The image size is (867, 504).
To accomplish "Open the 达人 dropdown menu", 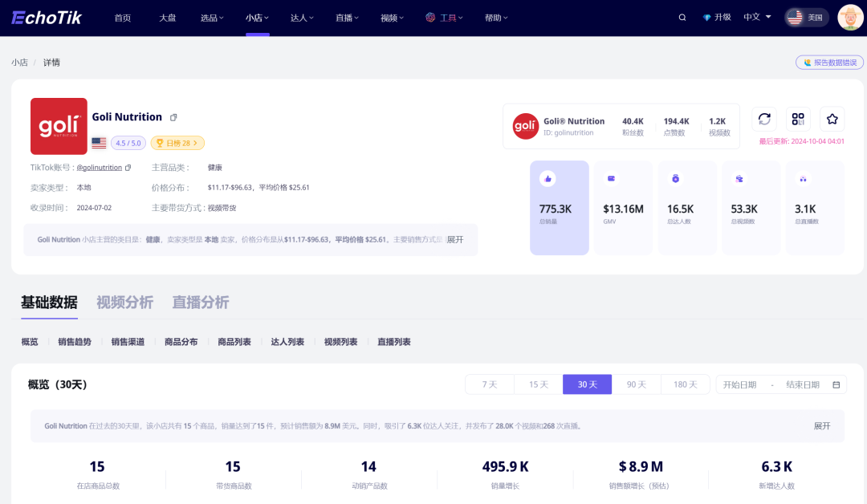I will tap(302, 18).
